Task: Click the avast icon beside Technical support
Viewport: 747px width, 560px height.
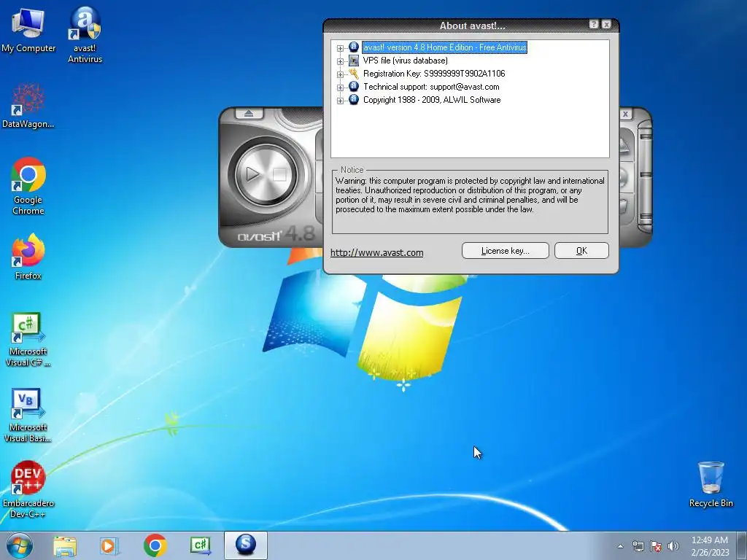Action: 354,86
